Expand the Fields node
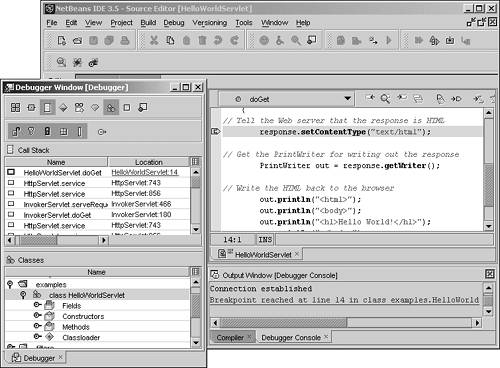The image size is (500, 368). (37, 305)
